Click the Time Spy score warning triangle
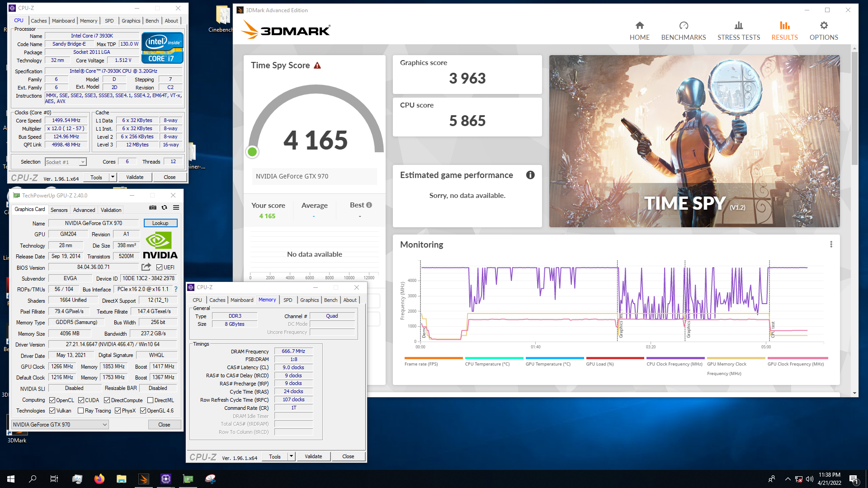Image resolution: width=868 pixels, height=488 pixels. coord(317,66)
